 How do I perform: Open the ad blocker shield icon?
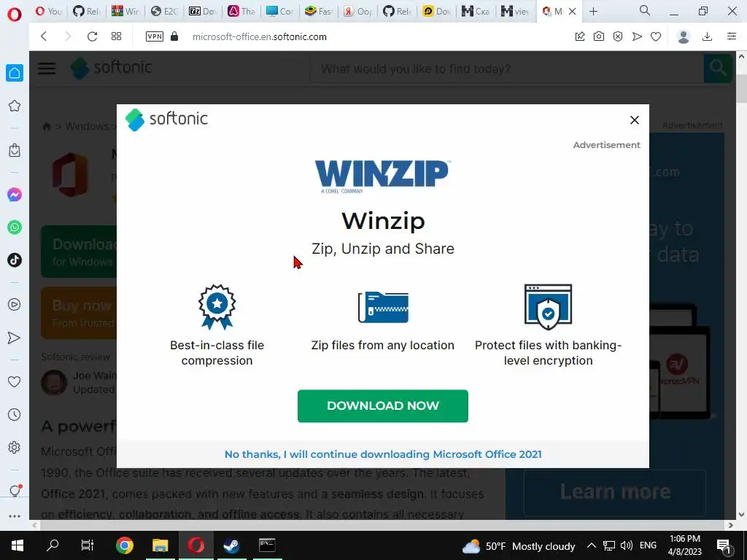pos(618,36)
